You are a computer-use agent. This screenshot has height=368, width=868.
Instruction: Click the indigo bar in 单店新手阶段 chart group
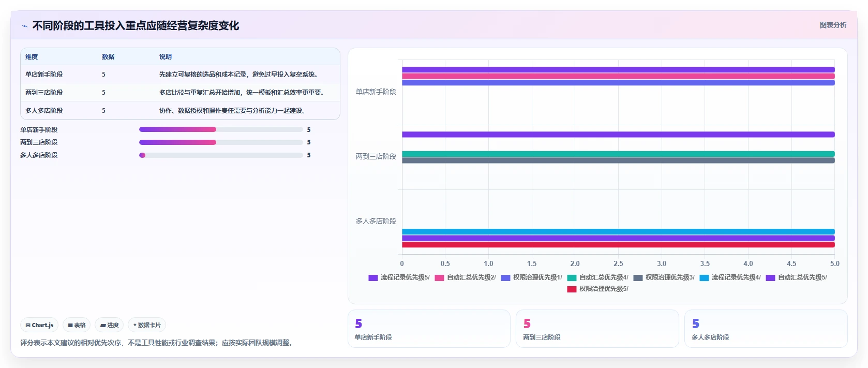click(618, 83)
